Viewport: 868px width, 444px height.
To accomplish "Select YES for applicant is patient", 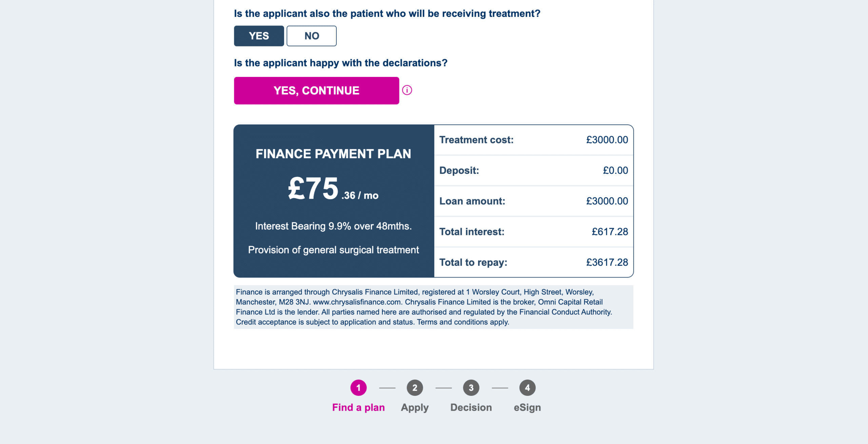I will coord(259,36).
